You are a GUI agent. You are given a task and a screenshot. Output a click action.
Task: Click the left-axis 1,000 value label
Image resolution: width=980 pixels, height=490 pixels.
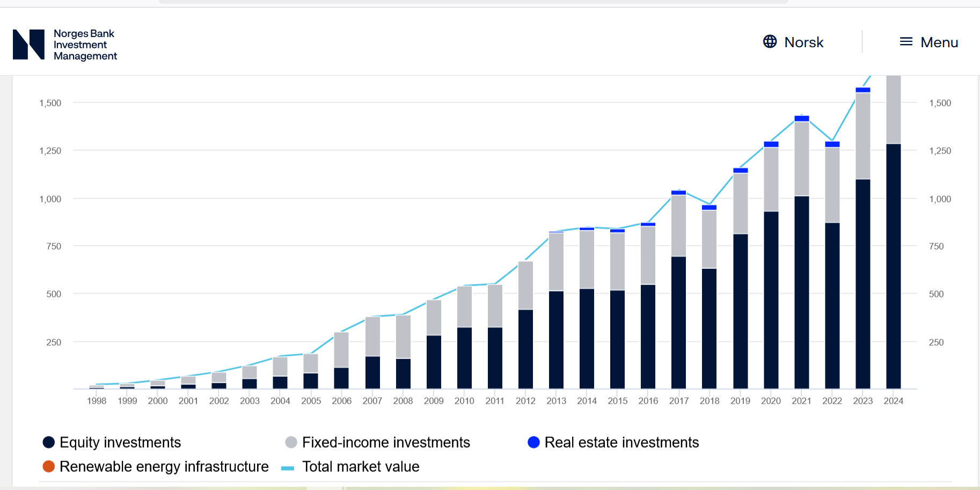click(x=50, y=199)
